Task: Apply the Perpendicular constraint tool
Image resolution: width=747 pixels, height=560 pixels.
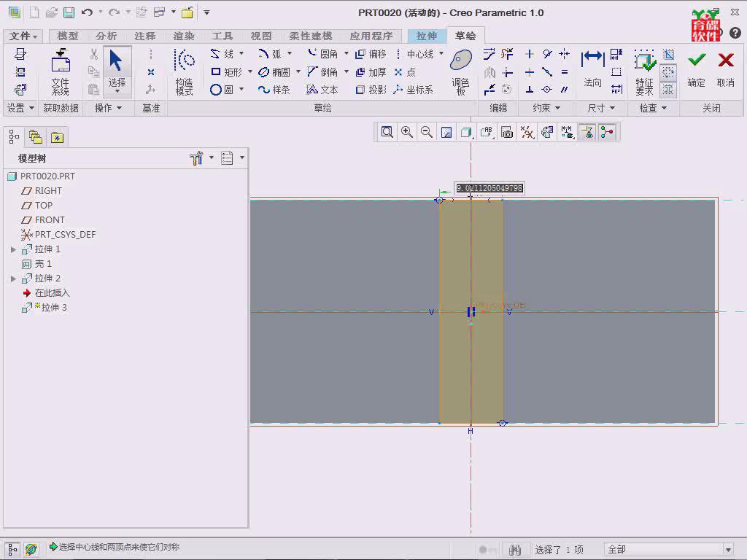Action: pos(530,90)
